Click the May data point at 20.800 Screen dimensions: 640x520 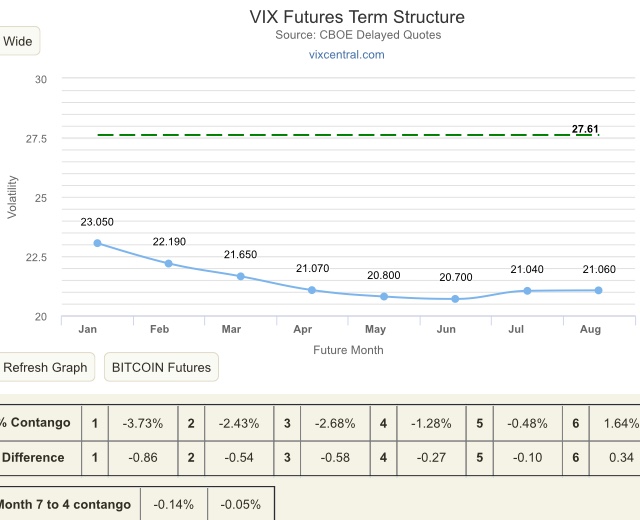384,297
